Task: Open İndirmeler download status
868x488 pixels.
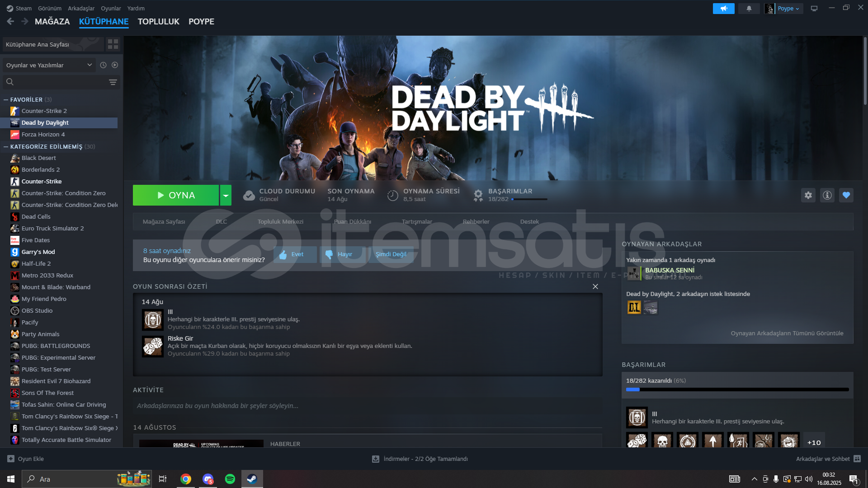Action: click(x=420, y=459)
